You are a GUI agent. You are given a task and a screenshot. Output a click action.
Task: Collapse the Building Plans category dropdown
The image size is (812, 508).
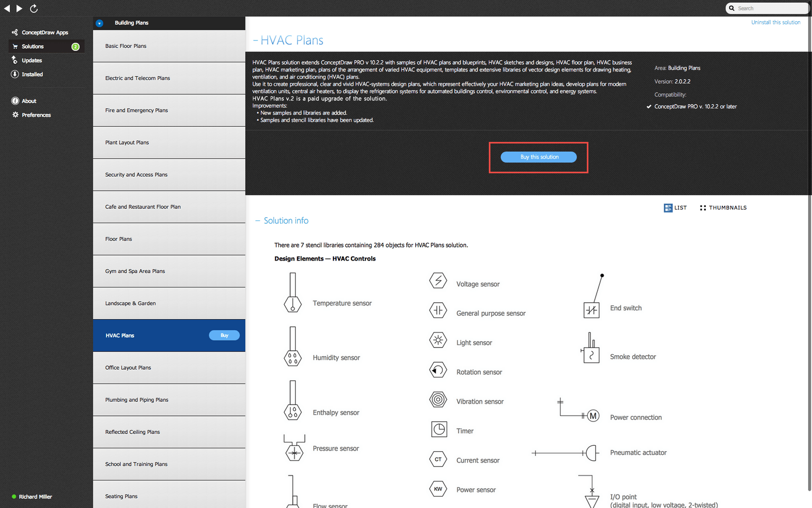tap(99, 23)
